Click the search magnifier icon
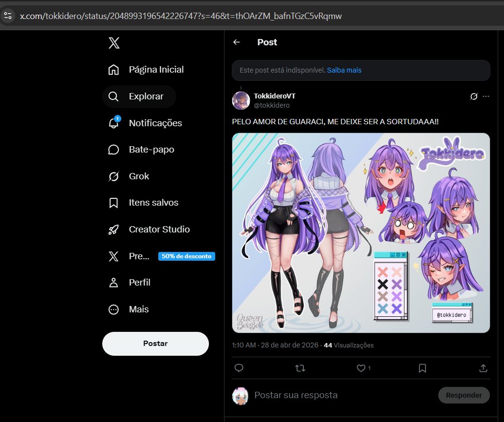 coord(113,96)
